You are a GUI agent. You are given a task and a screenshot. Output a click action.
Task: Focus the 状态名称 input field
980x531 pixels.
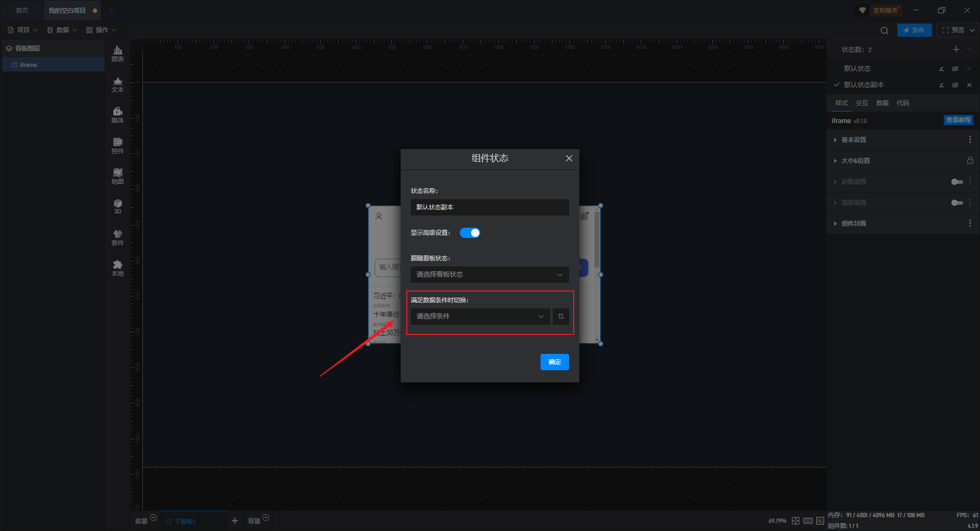490,207
